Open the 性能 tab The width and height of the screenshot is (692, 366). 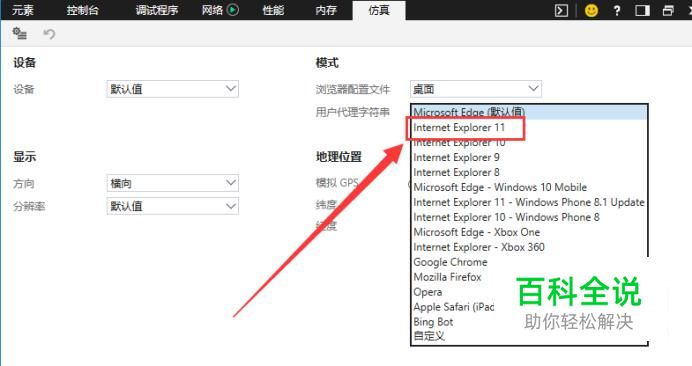[x=273, y=10]
